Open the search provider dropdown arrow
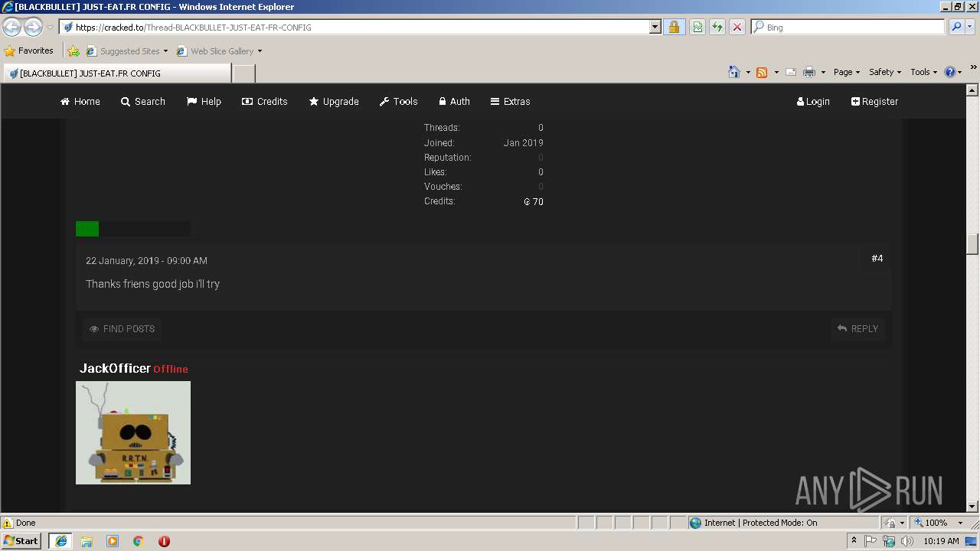Screen dimensions: 980x551 pos(971,27)
